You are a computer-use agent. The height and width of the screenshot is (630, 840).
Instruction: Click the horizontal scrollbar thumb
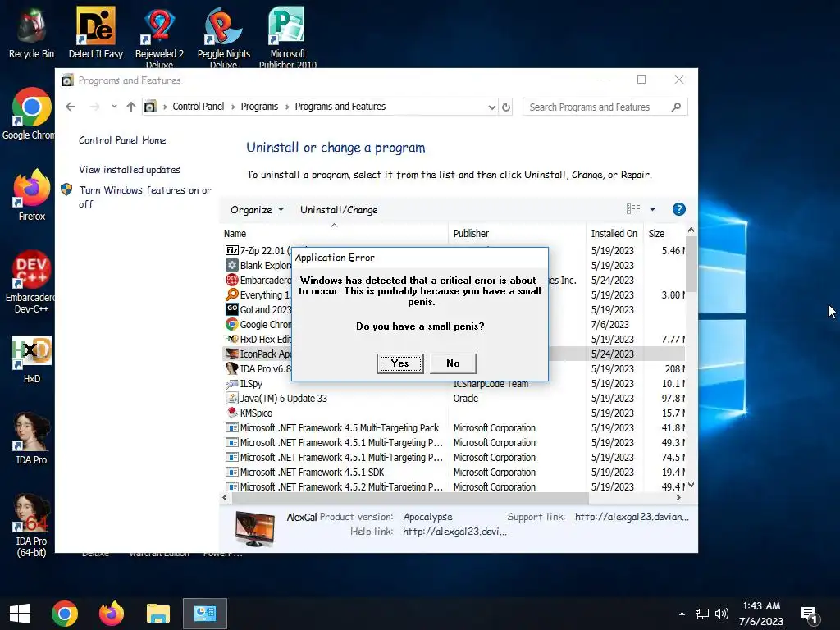coord(409,498)
